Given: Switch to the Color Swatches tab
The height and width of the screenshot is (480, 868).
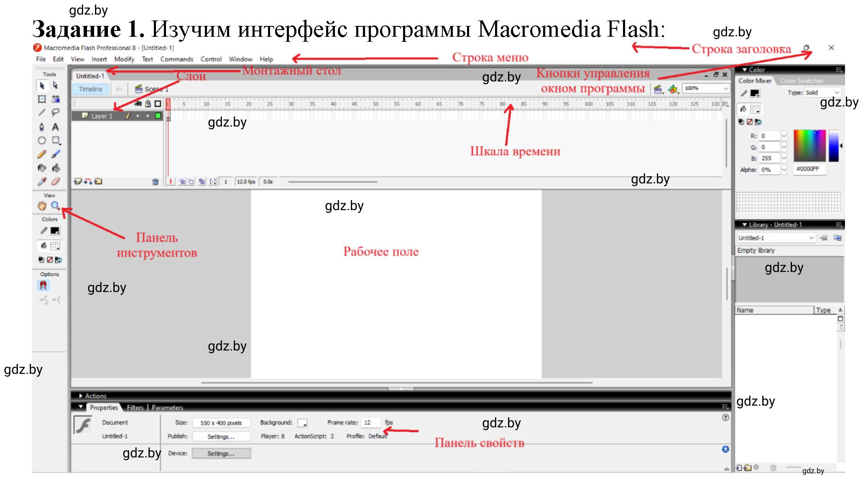Looking at the screenshot, I should coord(802,81).
